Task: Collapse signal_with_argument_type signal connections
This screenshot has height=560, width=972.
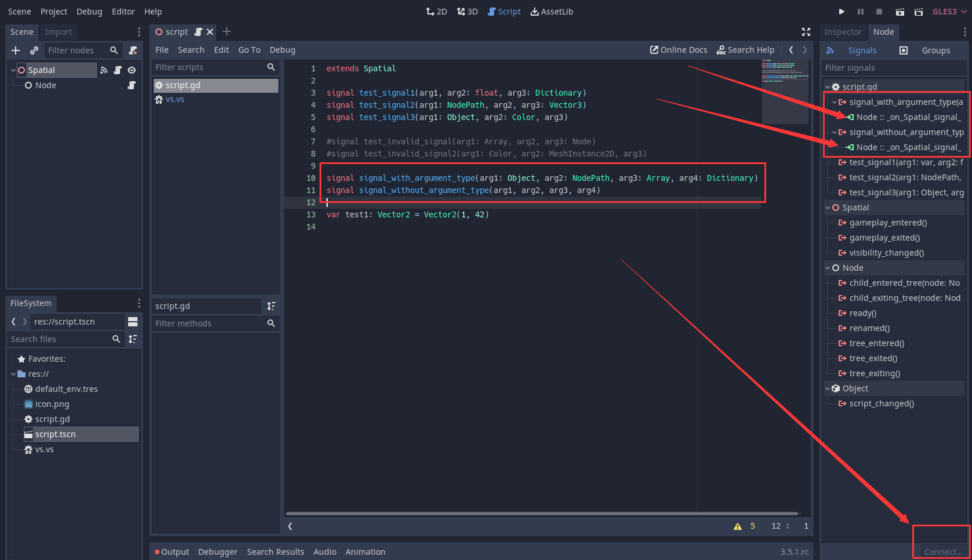Action: point(835,102)
